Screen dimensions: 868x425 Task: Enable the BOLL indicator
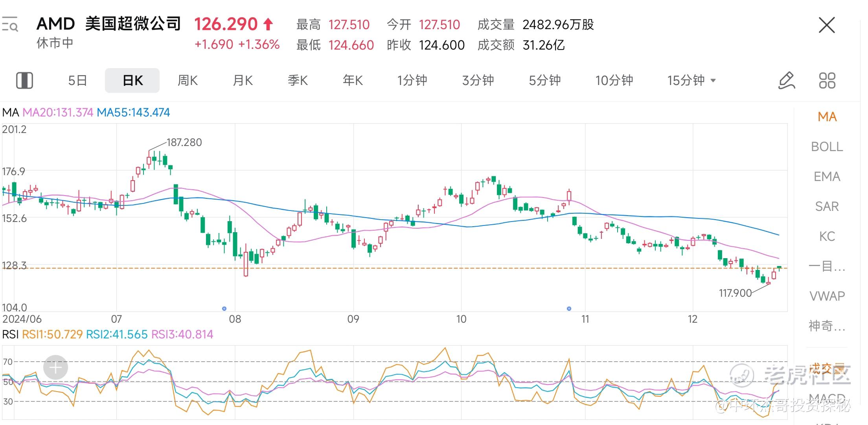(827, 147)
